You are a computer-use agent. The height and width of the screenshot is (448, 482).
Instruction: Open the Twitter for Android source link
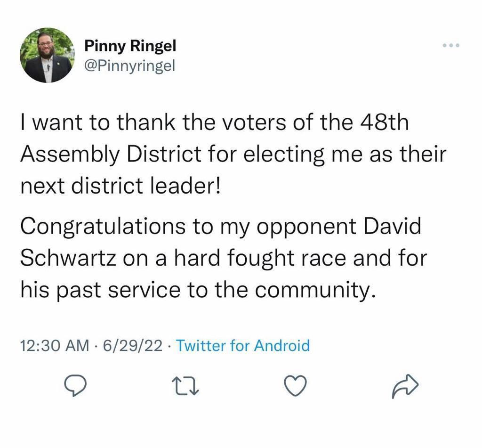coord(243,346)
